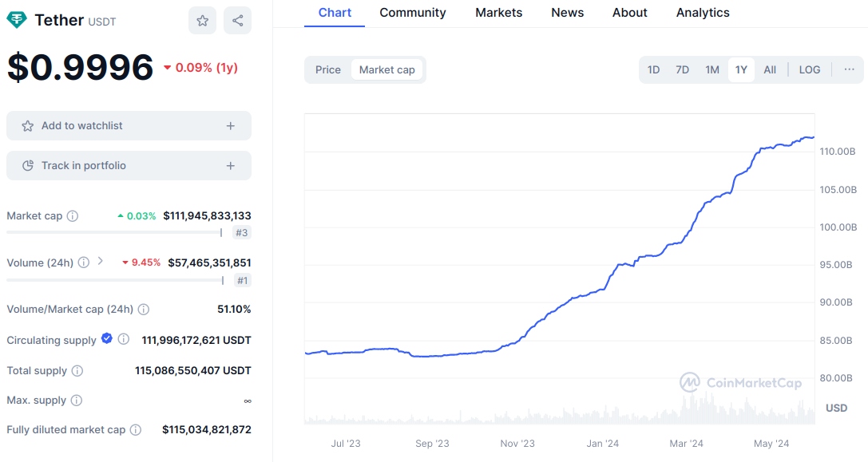
Task: Select the 1Y time range
Action: coord(741,69)
